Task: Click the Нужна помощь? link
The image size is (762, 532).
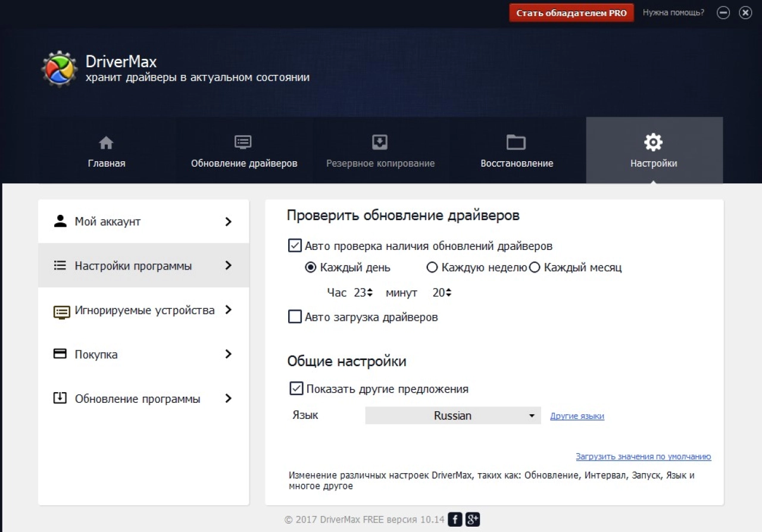Action: (673, 12)
